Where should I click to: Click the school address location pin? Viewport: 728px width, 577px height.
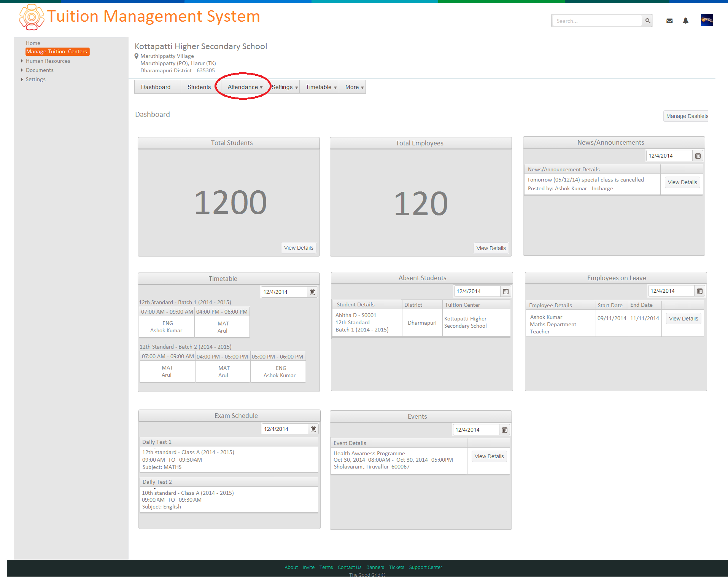(137, 56)
